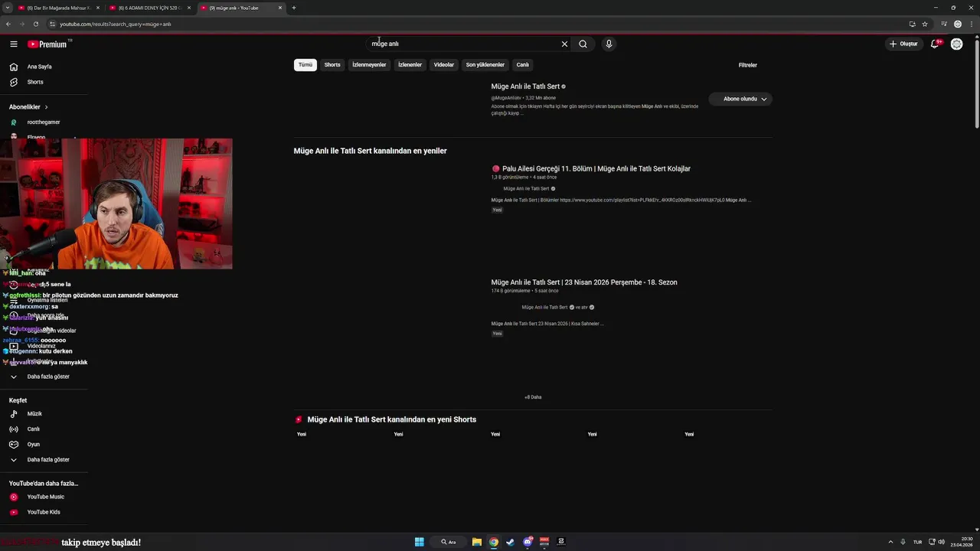The image size is (980, 551).
Task: Click the taskbar Ara search box
Action: click(x=449, y=542)
